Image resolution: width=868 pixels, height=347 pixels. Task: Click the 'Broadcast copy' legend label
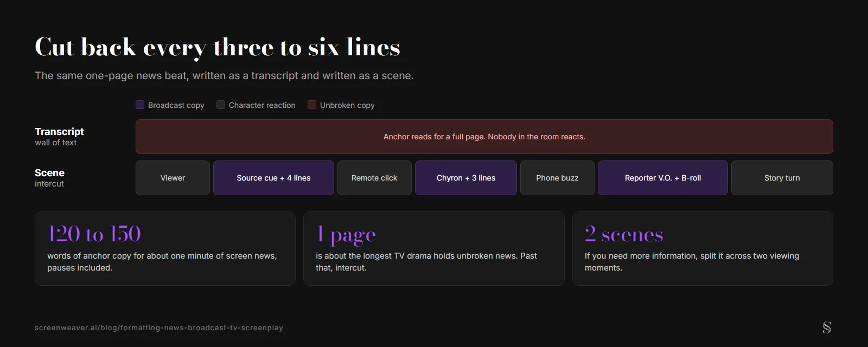[x=176, y=105]
